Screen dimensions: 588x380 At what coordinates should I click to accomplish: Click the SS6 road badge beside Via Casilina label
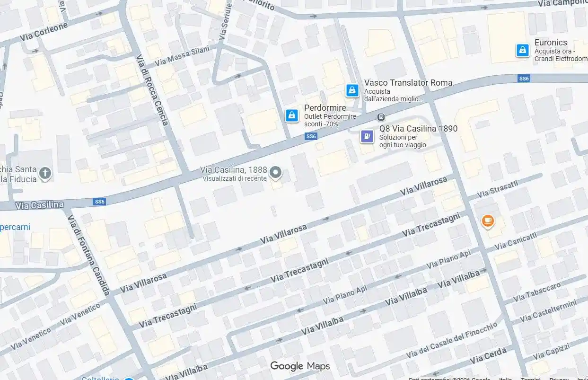(x=99, y=202)
